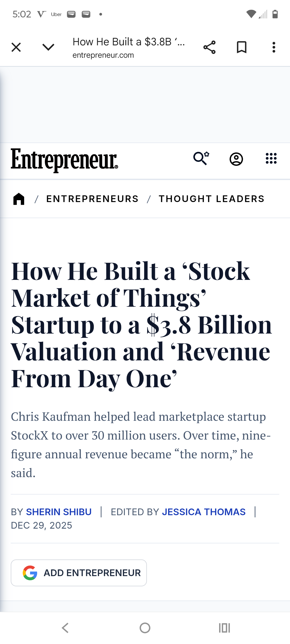This screenshot has width=290, height=644.
Task: Open the Entrepreneur site search icon
Action: tap(201, 159)
